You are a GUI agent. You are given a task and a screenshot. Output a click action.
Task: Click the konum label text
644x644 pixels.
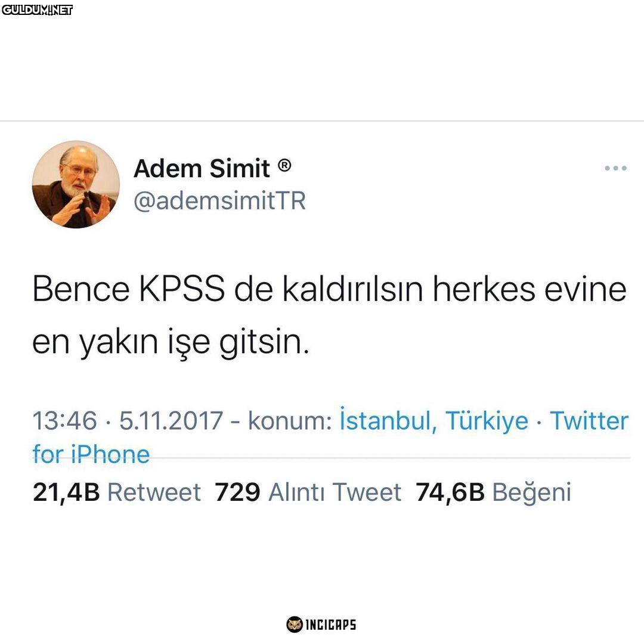pyautogui.click(x=290, y=421)
